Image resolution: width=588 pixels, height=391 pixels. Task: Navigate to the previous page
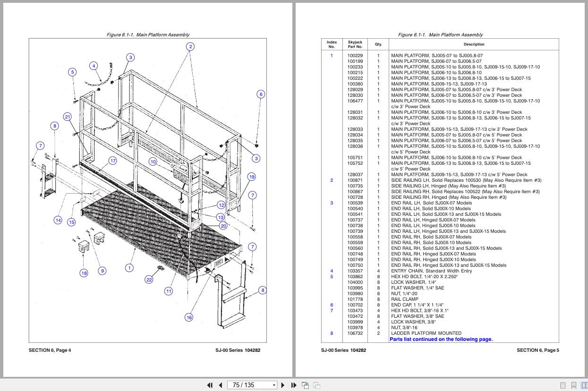pyautogui.click(x=221, y=385)
